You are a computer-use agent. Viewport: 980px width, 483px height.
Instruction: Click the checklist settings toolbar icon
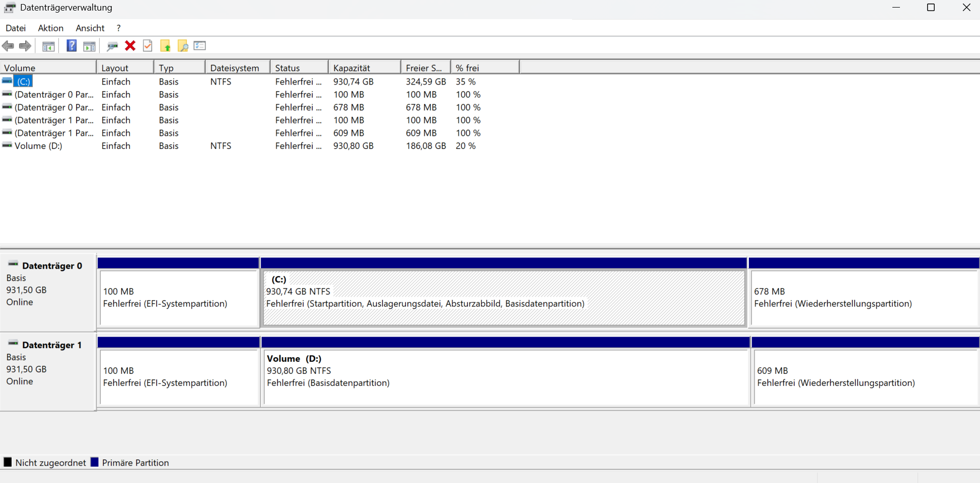click(200, 46)
